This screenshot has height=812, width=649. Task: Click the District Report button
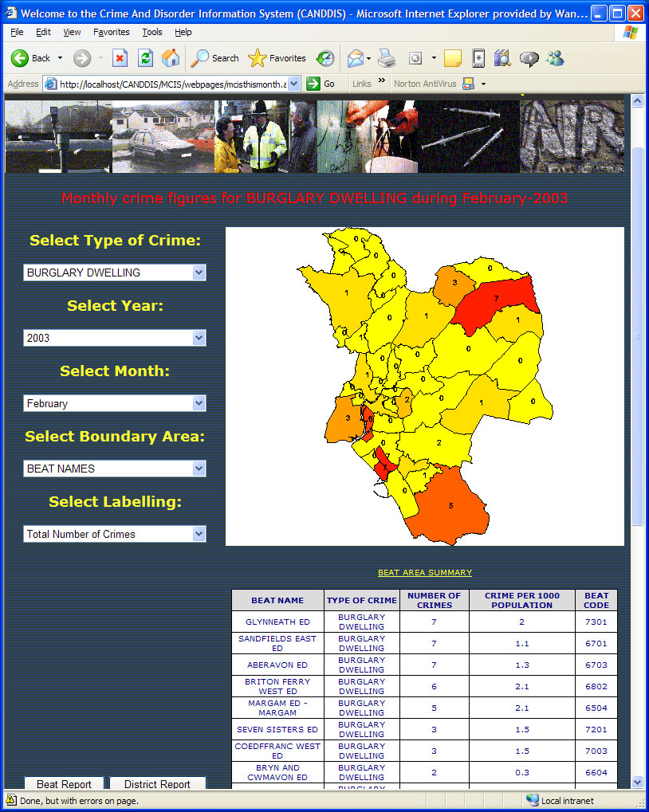(157, 784)
